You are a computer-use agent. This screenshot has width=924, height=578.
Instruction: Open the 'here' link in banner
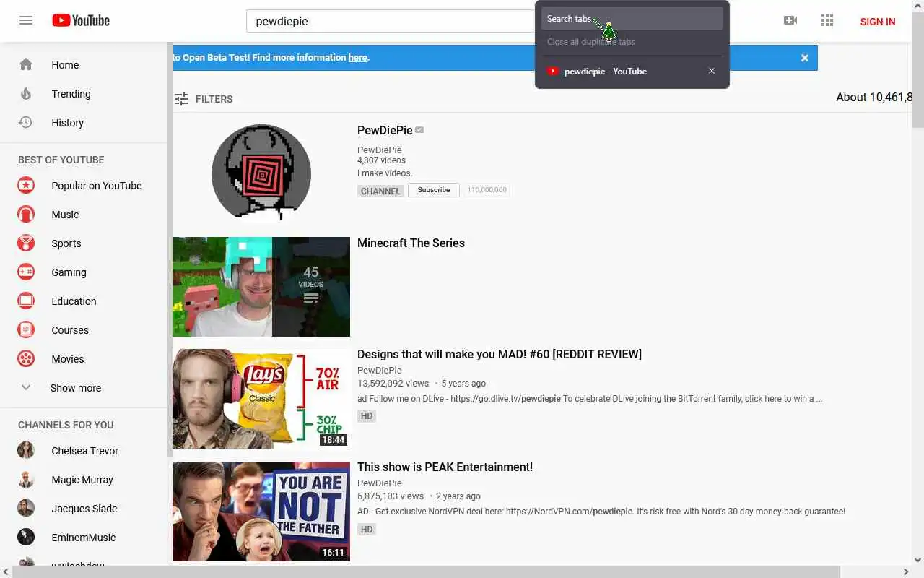click(357, 58)
